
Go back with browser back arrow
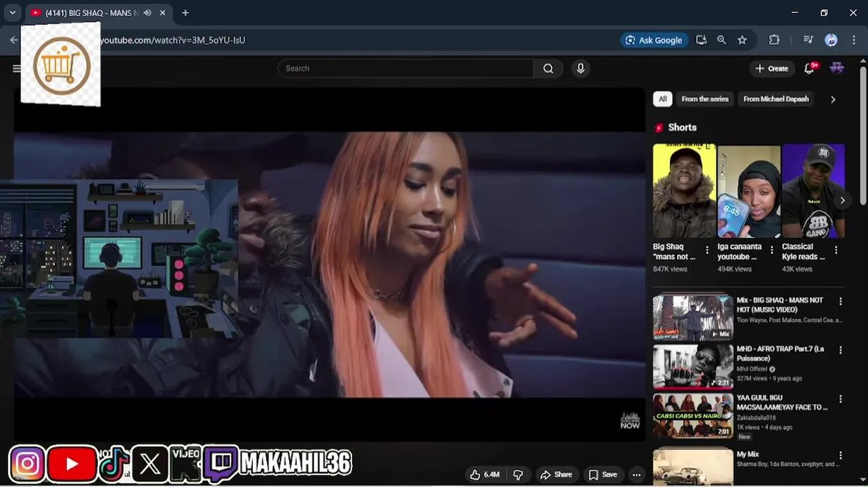(x=14, y=40)
